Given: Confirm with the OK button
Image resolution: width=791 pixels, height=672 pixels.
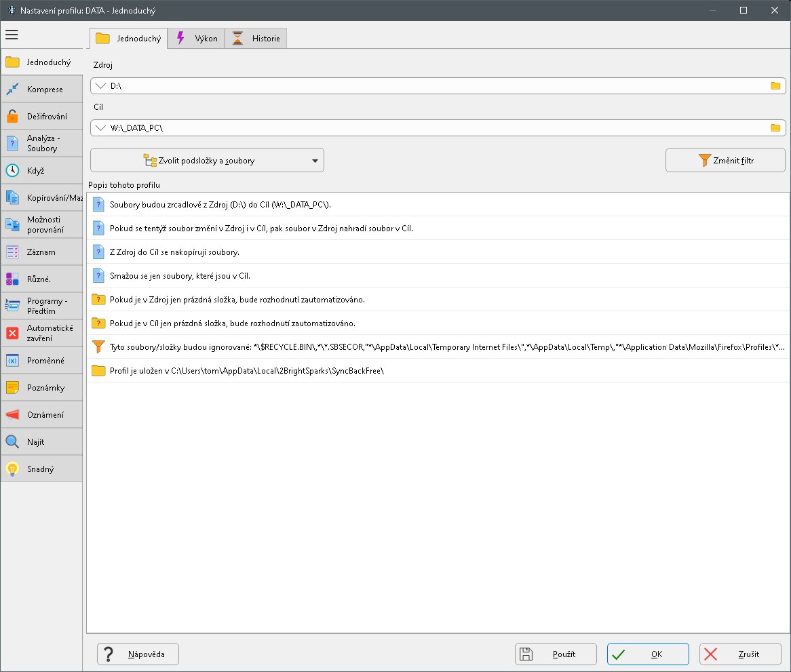Looking at the screenshot, I should [648, 654].
